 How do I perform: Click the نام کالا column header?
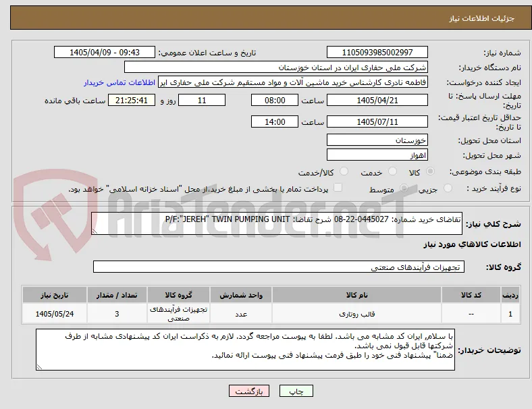pos(356,295)
